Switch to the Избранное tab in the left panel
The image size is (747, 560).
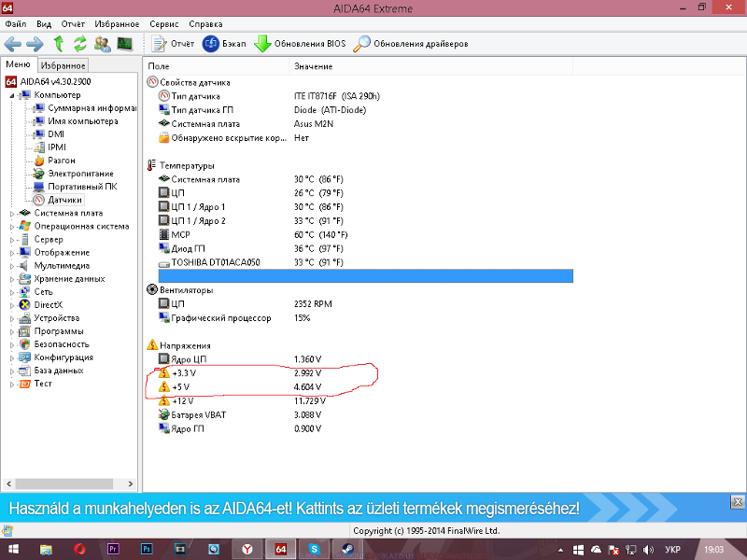(63, 65)
